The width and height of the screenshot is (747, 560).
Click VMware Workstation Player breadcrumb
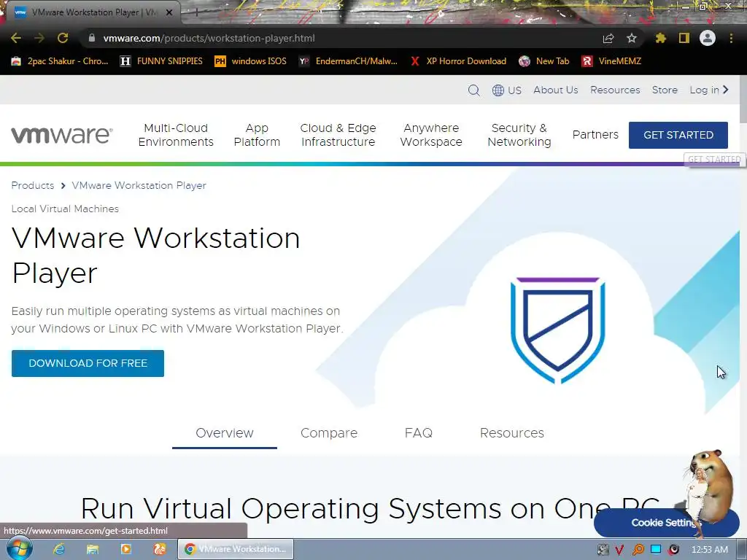139,185
